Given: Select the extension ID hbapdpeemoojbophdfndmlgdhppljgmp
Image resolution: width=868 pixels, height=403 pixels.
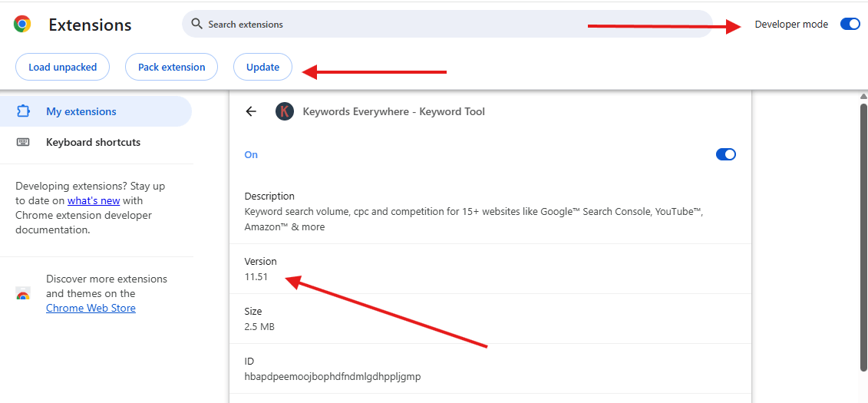Looking at the screenshot, I should pos(333,377).
